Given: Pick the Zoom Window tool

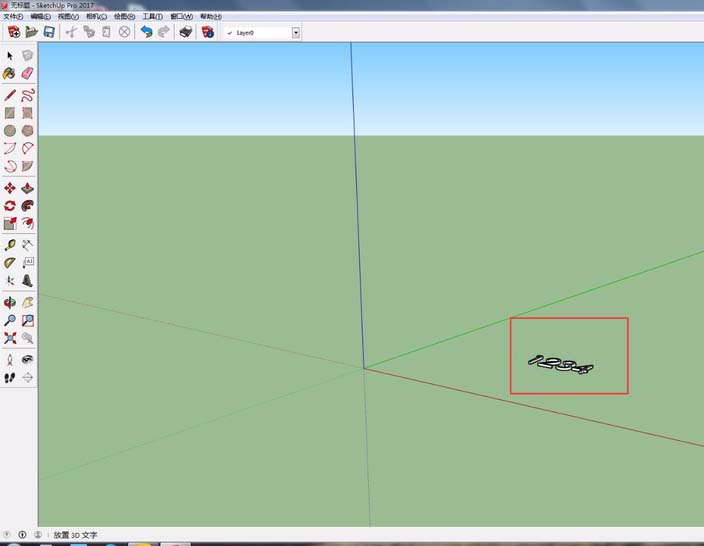Looking at the screenshot, I should click(27, 320).
